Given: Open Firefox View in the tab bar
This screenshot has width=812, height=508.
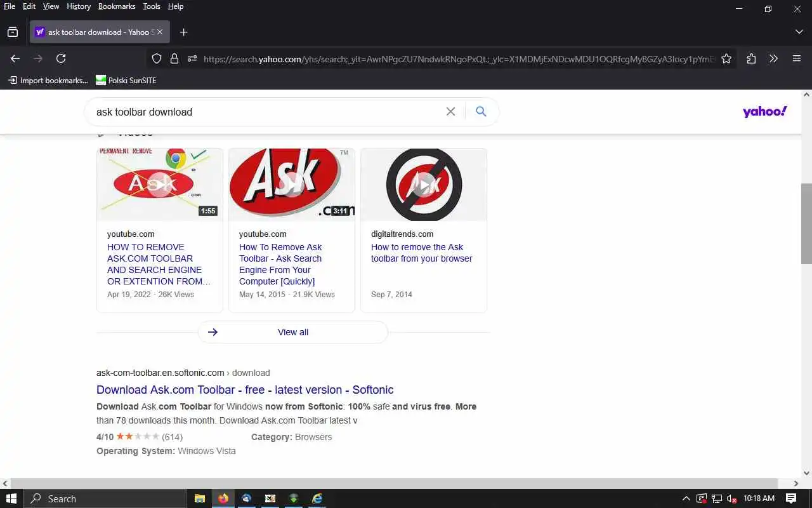Looking at the screenshot, I should click(x=13, y=32).
